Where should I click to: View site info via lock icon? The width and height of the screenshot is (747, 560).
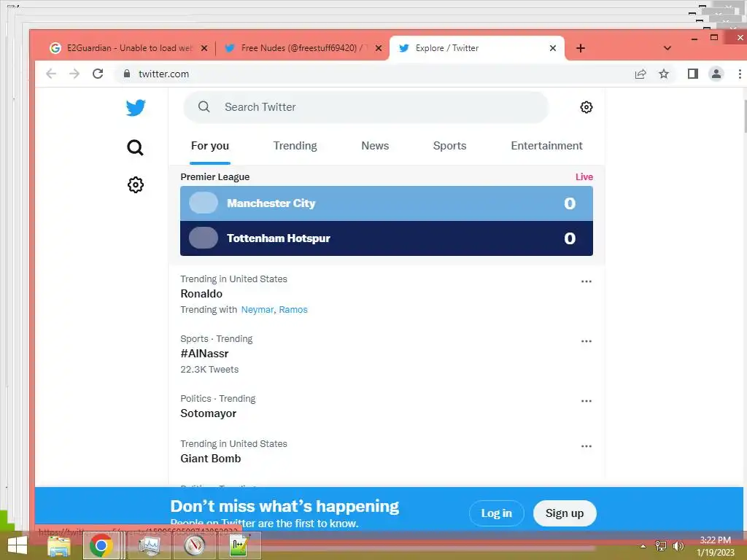[x=127, y=74]
